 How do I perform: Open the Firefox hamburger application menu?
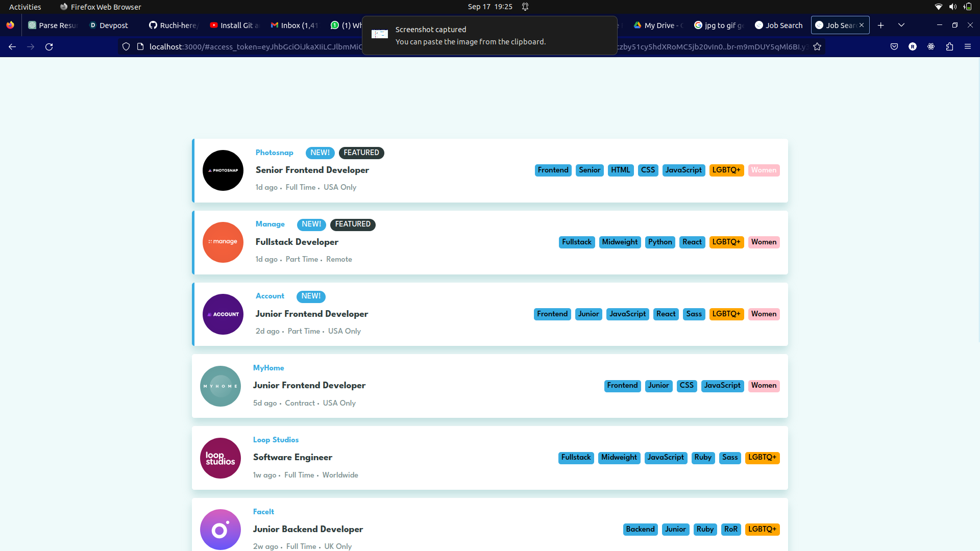coord(968,47)
